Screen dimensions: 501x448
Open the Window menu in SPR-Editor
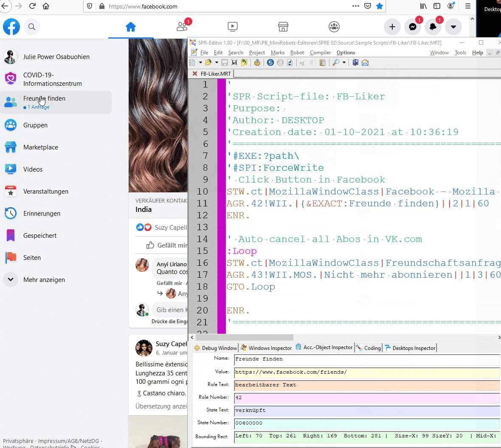point(439,53)
